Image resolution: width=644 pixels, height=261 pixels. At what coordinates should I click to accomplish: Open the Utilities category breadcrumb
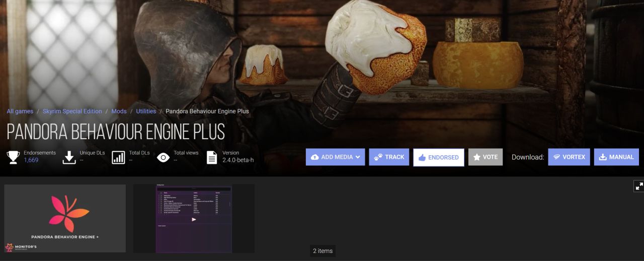point(146,111)
